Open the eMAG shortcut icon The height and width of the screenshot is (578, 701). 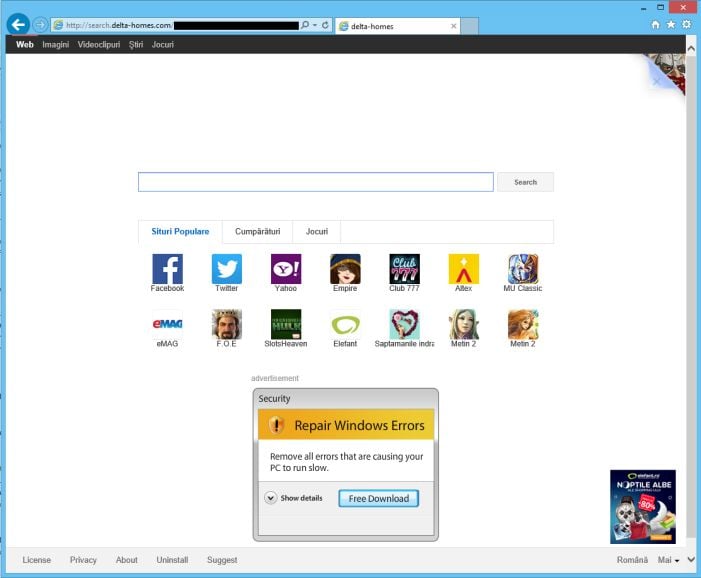click(x=167, y=324)
